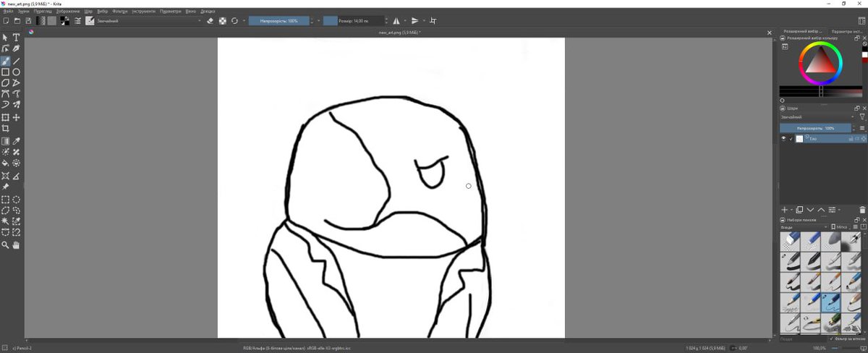
Task: Select the Crop tool
Action: point(6,128)
